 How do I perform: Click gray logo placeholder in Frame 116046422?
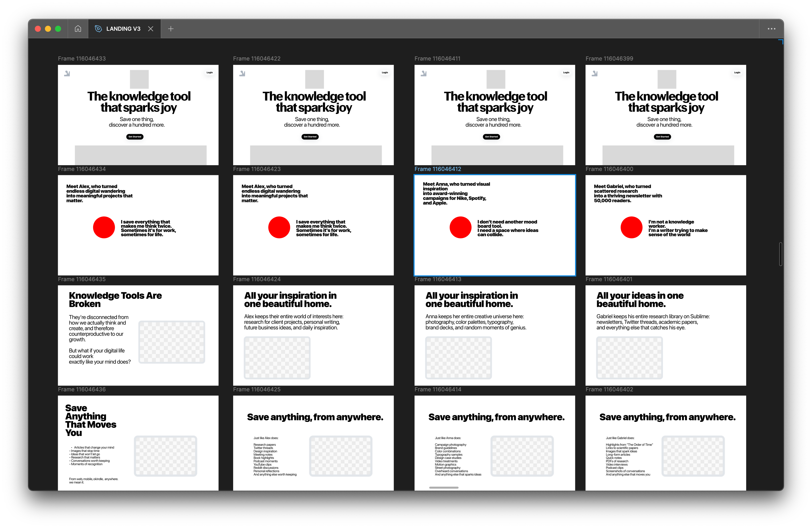click(314, 79)
